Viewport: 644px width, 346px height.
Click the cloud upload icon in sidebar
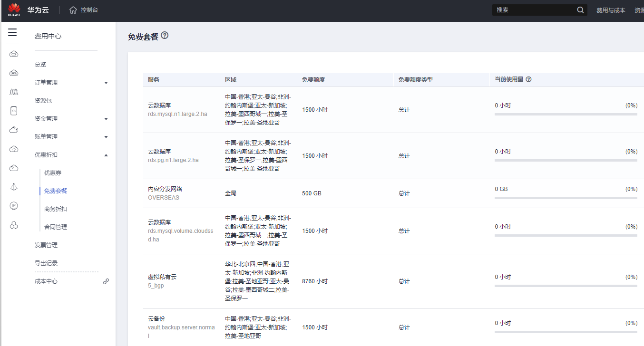(14, 149)
